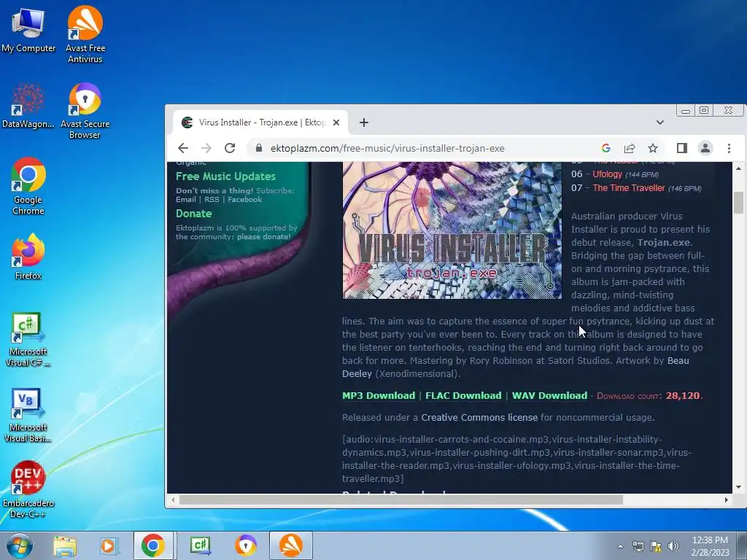Open Avast Secure Browser taskbar icon
Image resolution: width=747 pixels, height=560 pixels.
[245, 545]
